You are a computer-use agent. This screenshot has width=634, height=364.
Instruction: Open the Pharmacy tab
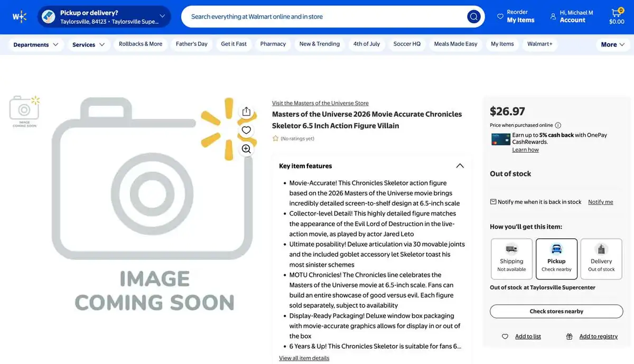click(x=273, y=44)
